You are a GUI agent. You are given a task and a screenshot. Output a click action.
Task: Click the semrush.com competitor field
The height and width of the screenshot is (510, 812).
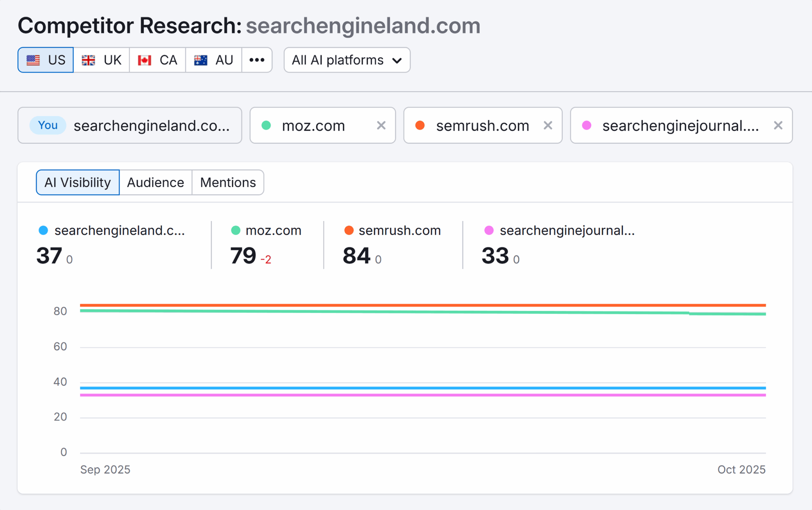pyautogui.click(x=483, y=125)
